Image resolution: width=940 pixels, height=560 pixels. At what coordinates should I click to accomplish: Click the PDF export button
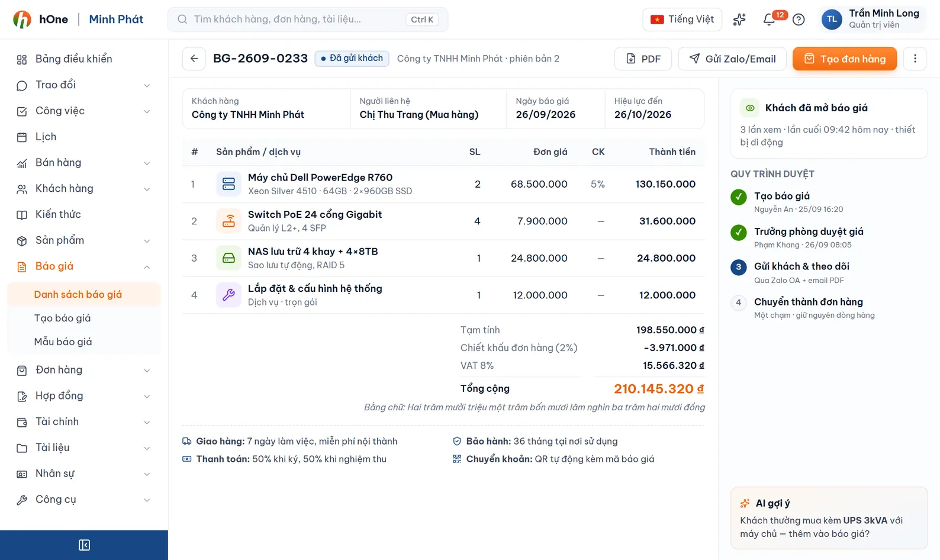(643, 59)
